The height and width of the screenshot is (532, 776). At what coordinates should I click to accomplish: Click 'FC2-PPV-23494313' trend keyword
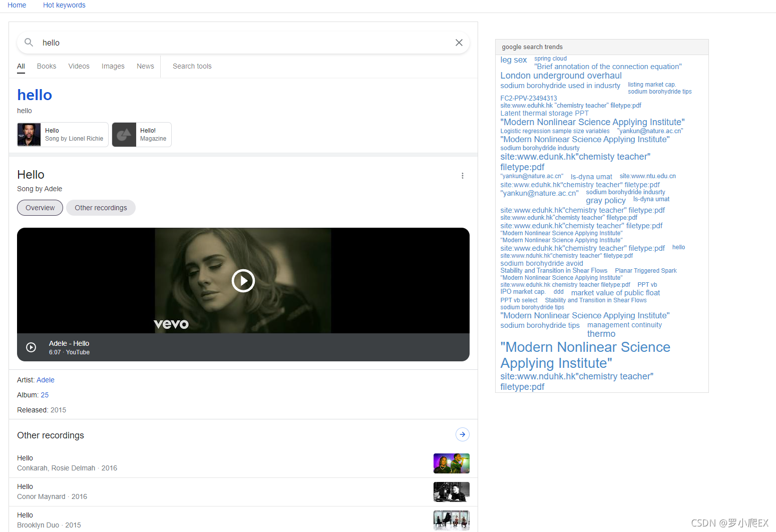(x=529, y=98)
